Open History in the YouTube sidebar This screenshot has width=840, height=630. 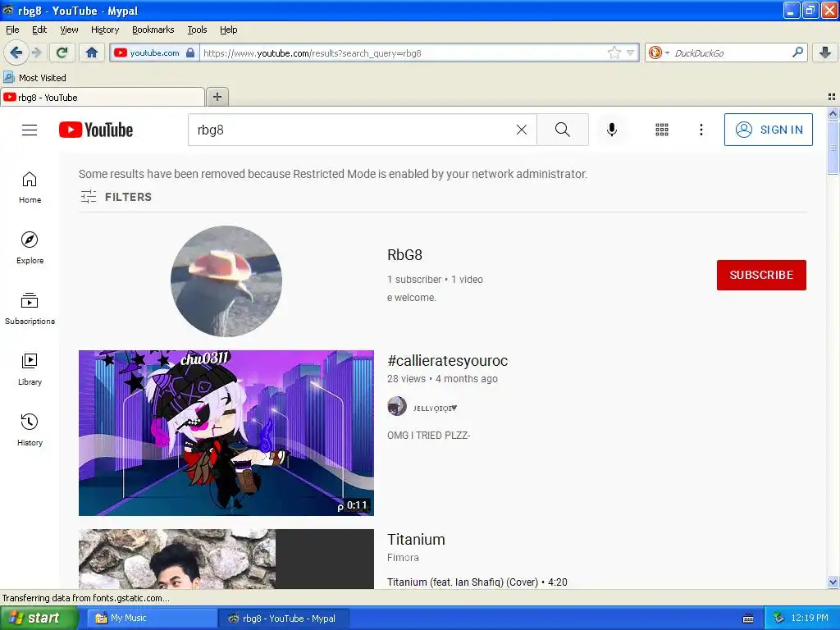(30, 430)
